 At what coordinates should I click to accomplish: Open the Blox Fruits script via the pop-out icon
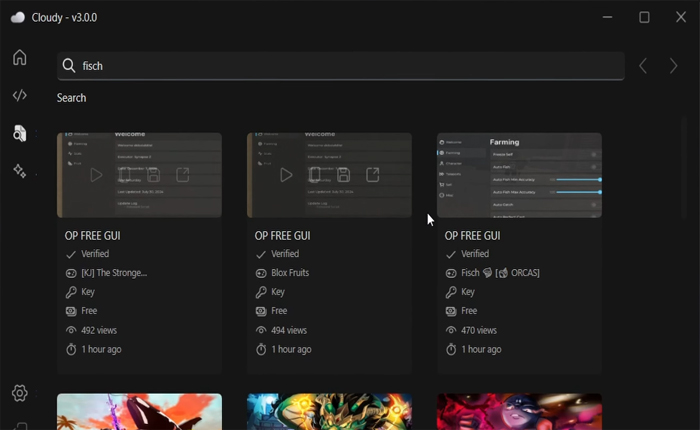tap(373, 175)
